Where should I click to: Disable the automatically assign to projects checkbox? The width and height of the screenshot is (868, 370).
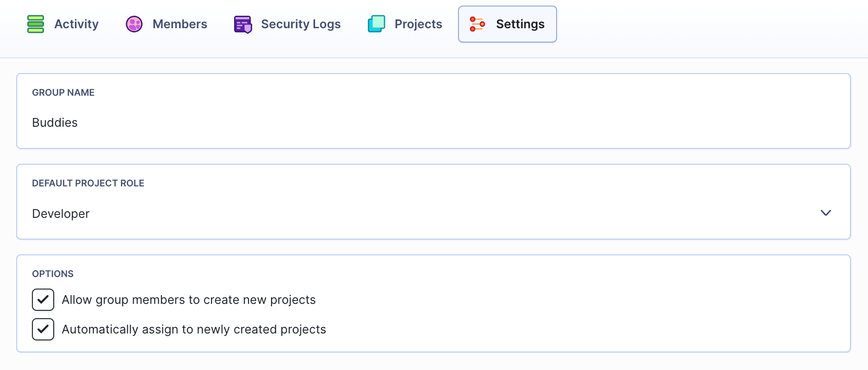pyautogui.click(x=43, y=329)
